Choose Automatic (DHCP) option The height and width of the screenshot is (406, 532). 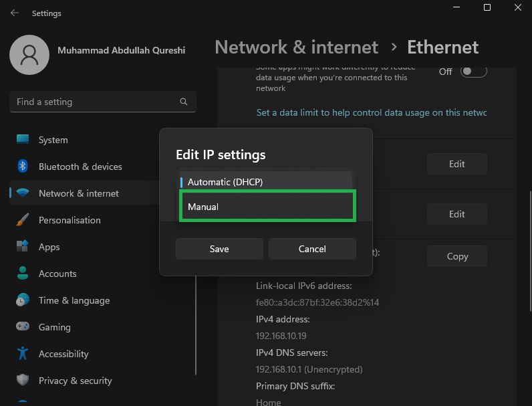pos(267,182)
